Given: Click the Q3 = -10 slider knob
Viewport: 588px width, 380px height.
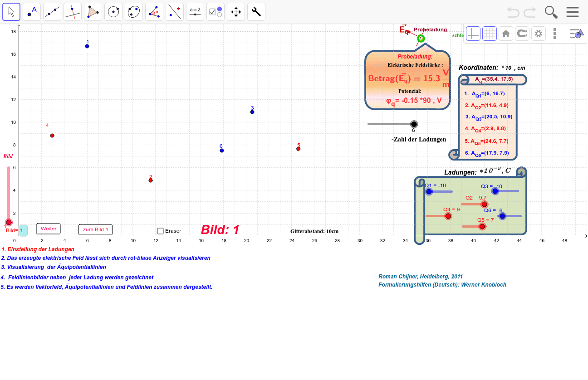Looking at the screenshot, I should [495, 191].
